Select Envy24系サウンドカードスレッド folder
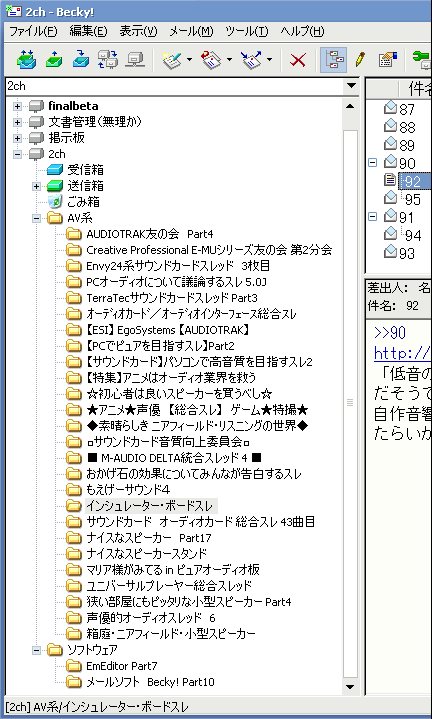Viewport: 432px width, 719px height. 177,266
